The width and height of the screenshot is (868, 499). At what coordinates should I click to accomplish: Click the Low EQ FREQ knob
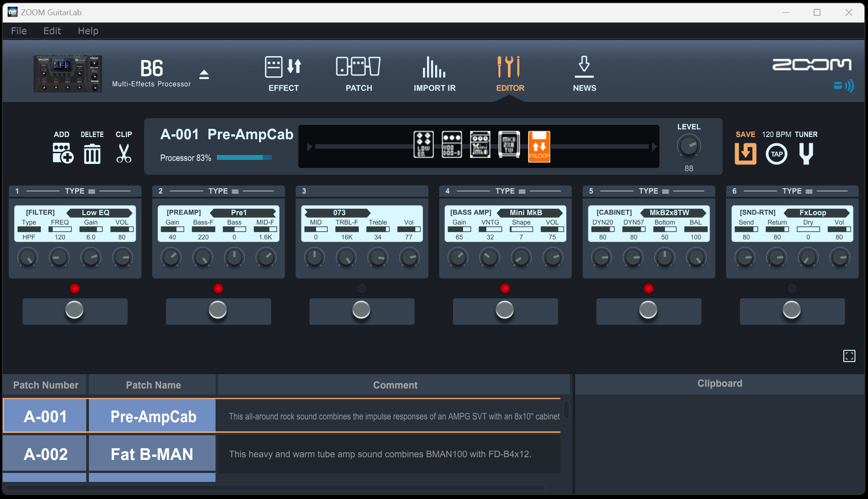[x=59, y=258]
